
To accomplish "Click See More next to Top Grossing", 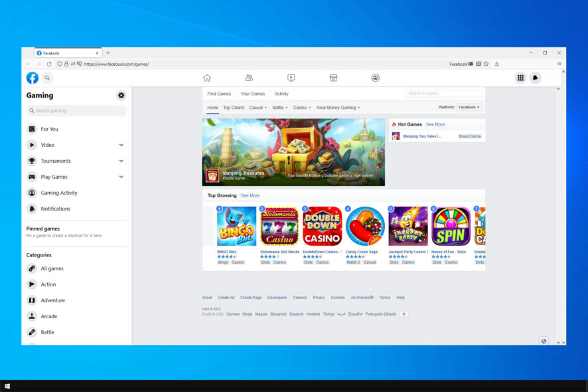I will tap(250, 195).
